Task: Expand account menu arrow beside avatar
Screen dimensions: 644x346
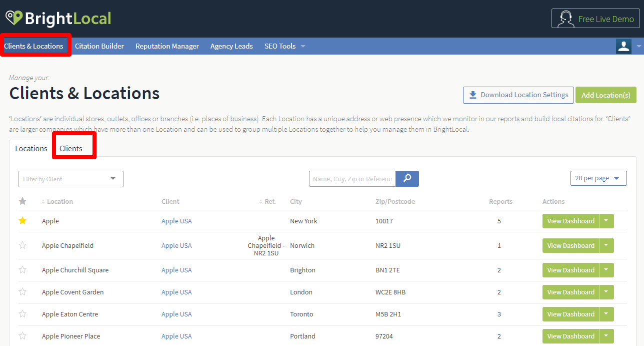Action: point(638,46)
